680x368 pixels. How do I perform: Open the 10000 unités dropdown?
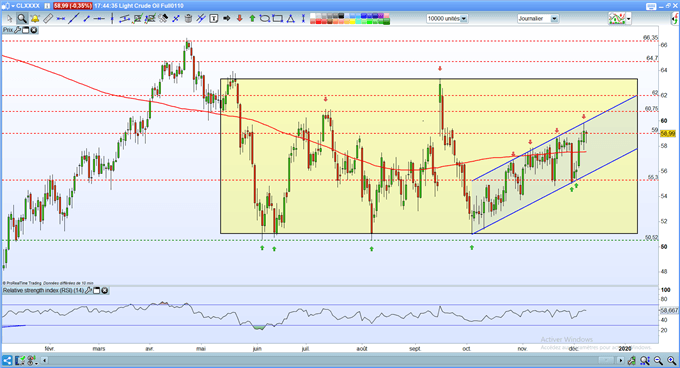[447, 19]
